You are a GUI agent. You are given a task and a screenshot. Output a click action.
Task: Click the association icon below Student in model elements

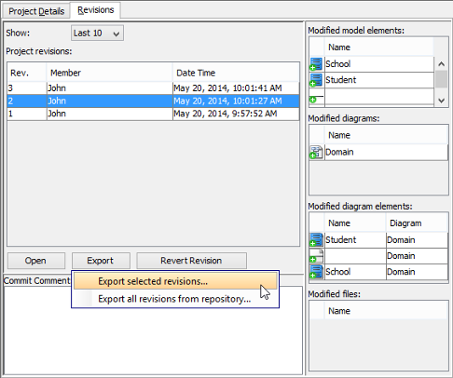(316, 98)
